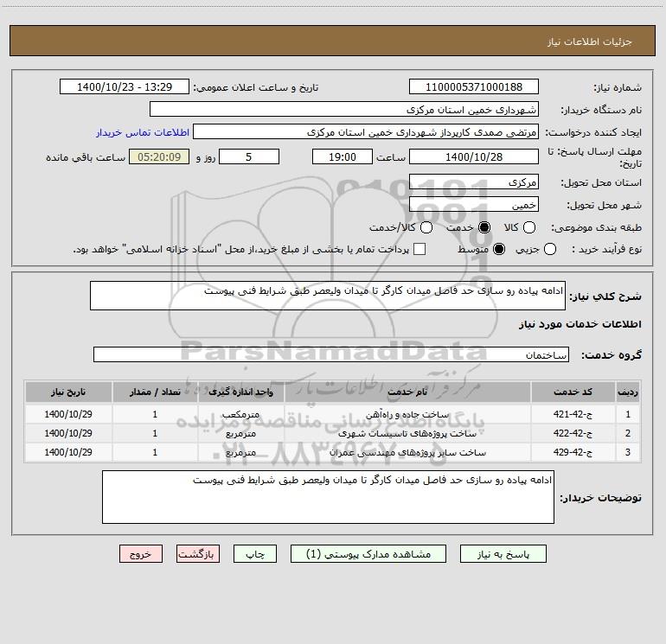Open the اطلاعات تماس خریدار link
The height and width of the screenshot is (644, 666).
143,132
